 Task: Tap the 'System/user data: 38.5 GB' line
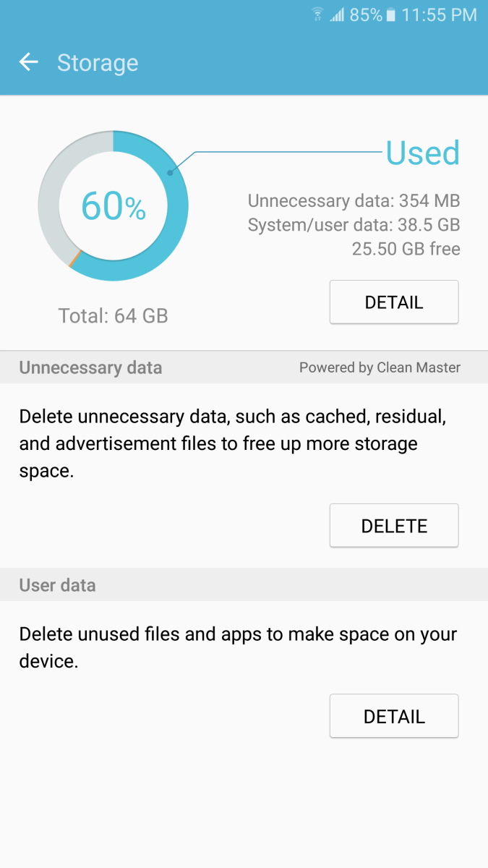(354, 225)
